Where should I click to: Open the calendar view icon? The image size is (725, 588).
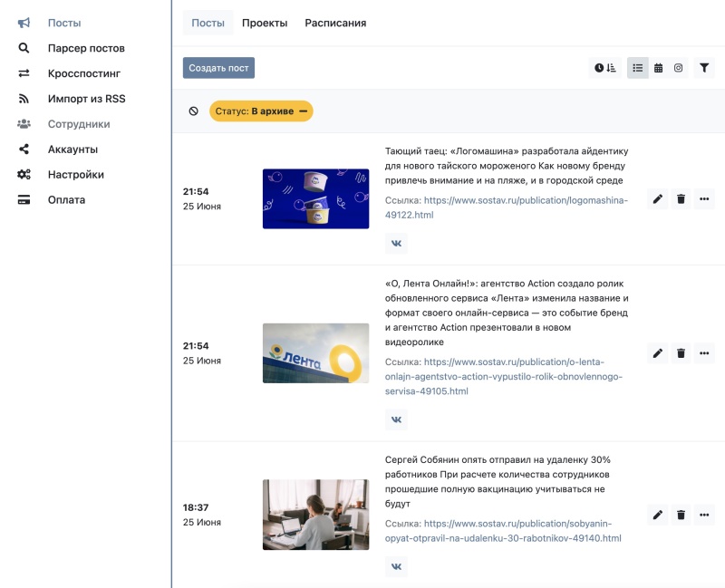(659, 67)
